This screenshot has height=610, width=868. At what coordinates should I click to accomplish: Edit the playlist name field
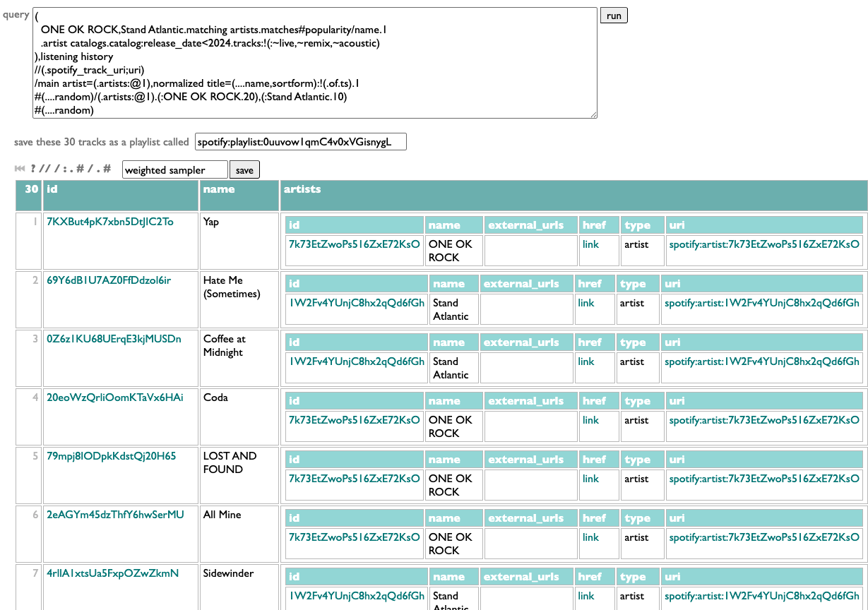[x=301, y=142]
